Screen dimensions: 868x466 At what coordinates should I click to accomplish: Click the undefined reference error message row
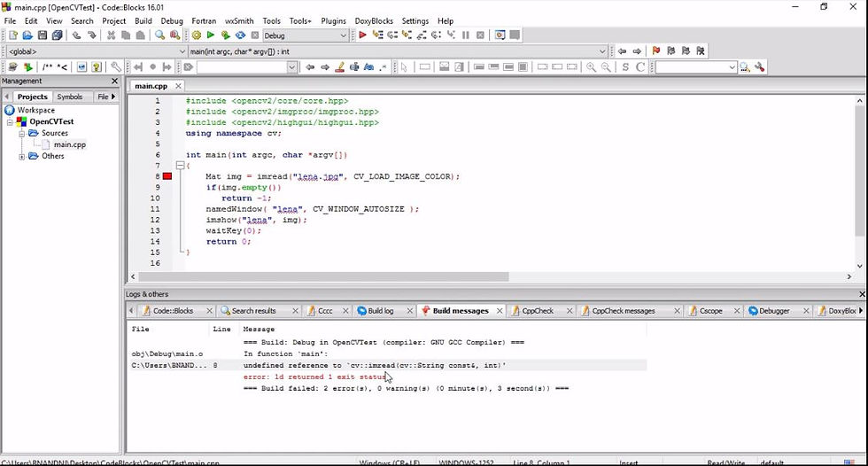388,365
